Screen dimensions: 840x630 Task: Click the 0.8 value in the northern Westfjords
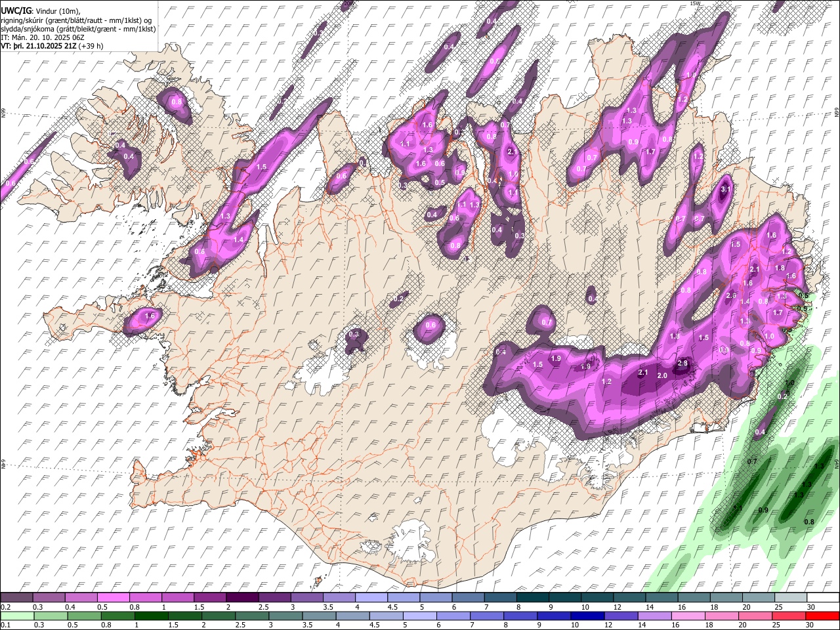[x=177, y=102]
